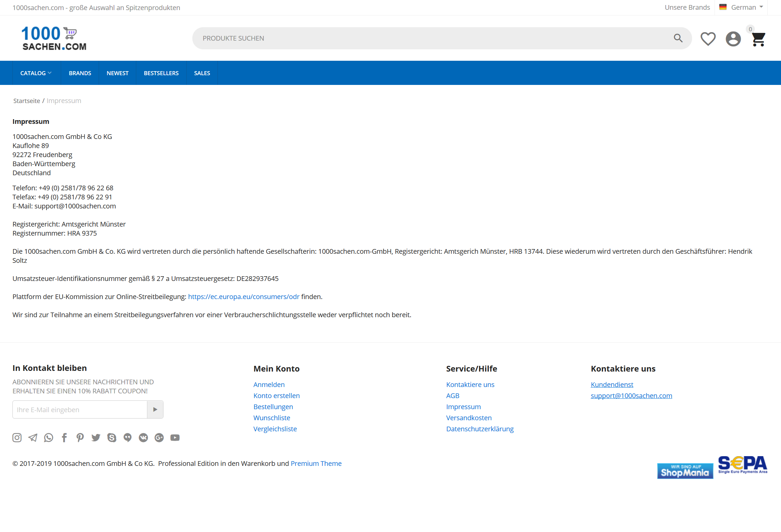Open the SALES menu item
This screenshot has width=781, height=532.
click(x=202, y=73)
